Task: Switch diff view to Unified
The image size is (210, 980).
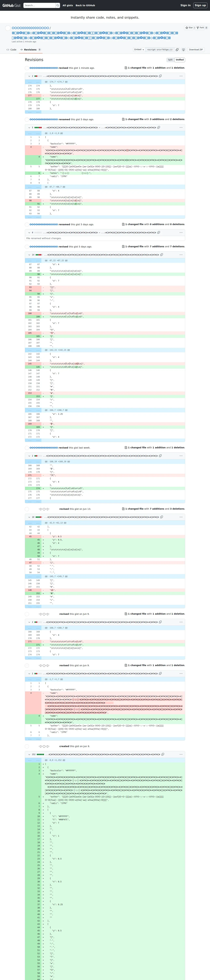Action: 180,60
